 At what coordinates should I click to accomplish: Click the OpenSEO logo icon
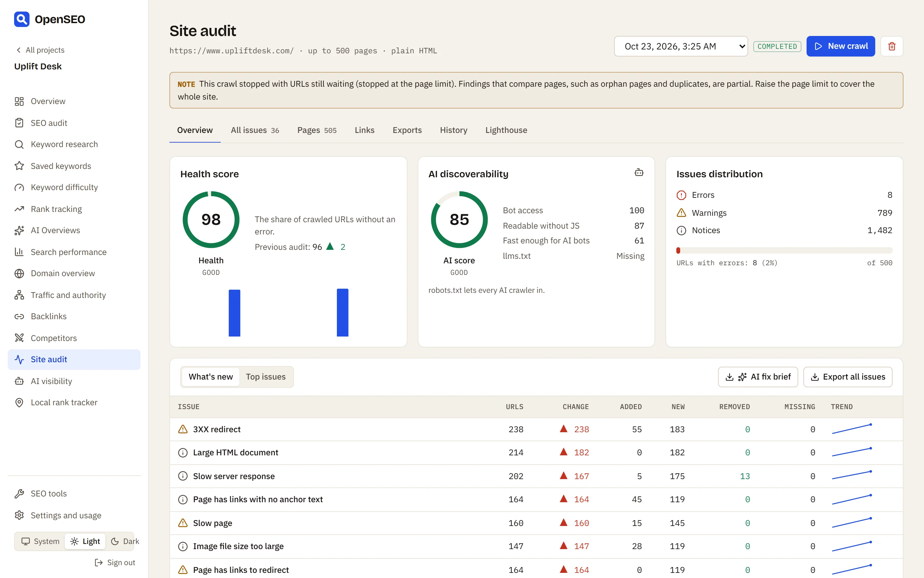click(x=22, y=19)
